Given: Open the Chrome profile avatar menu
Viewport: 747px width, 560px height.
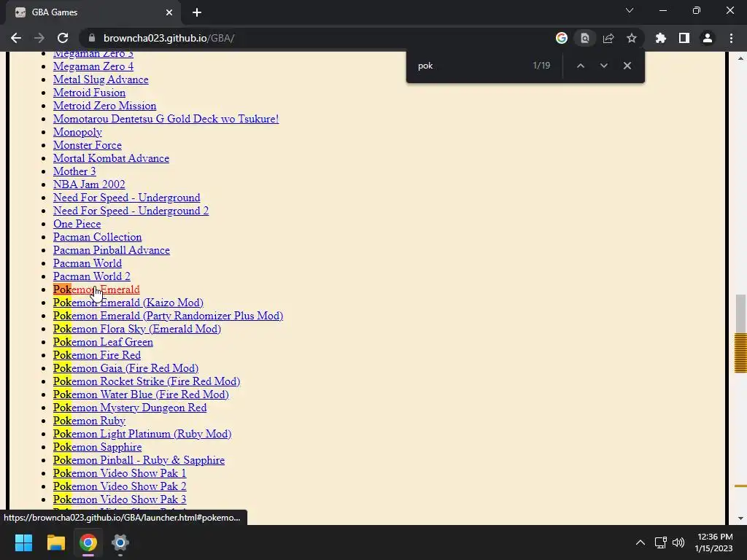Looking at the screenshot, I should pyautogui.click(x=708, y=38).
